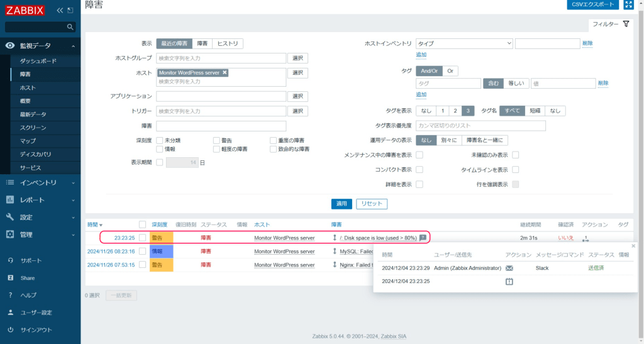Image resolution: width=644 pixels, height=344 pixels.
Task: Collapse the sidebar with the double-arrow icon
Action: (60, 11)
